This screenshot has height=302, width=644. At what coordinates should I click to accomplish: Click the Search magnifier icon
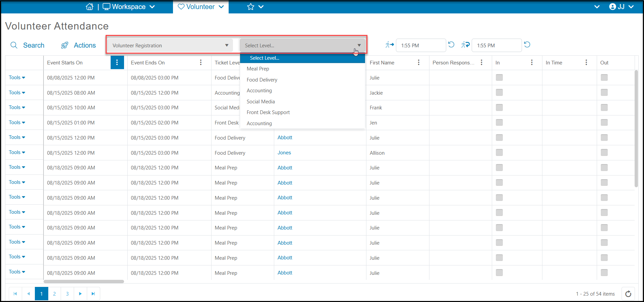[x=14, y=45]
